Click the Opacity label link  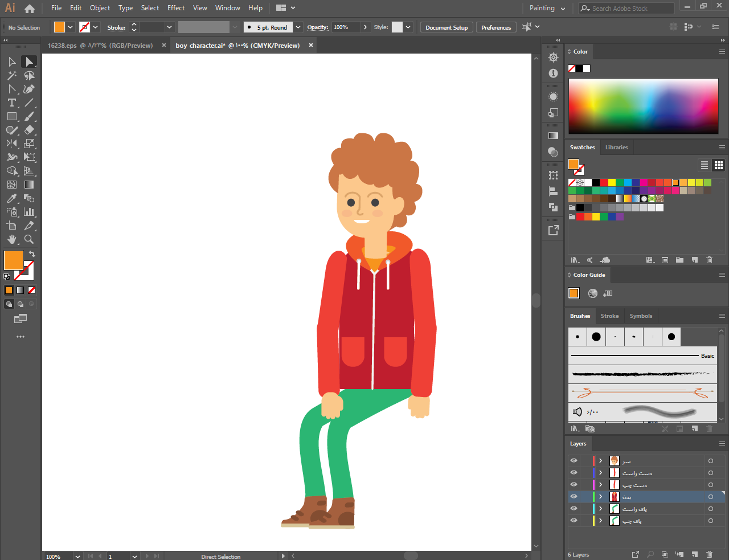click(x=318, y=27)
